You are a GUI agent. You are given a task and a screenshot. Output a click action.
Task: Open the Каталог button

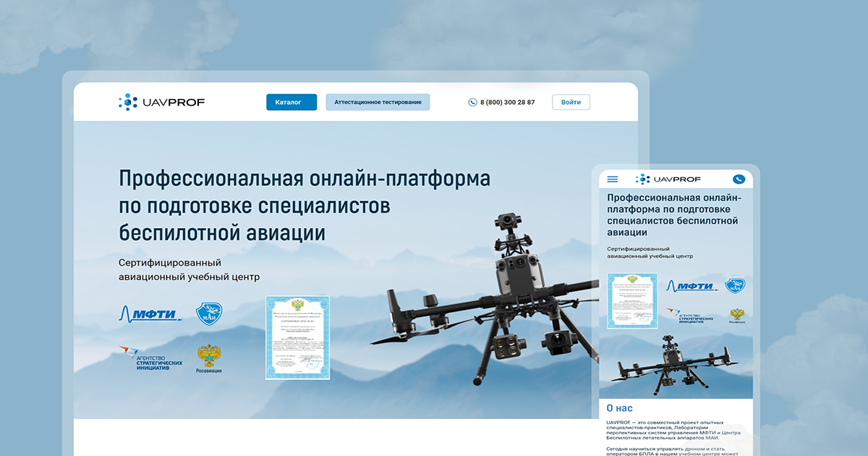[292, 102]
